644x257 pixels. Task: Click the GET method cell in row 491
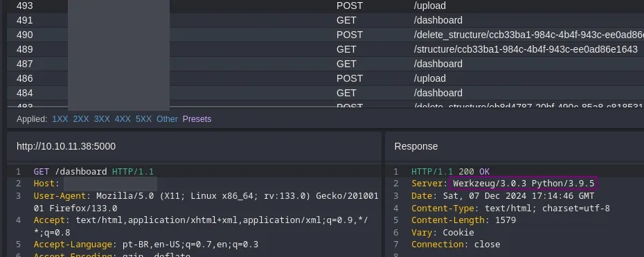[x=346, y=20]
